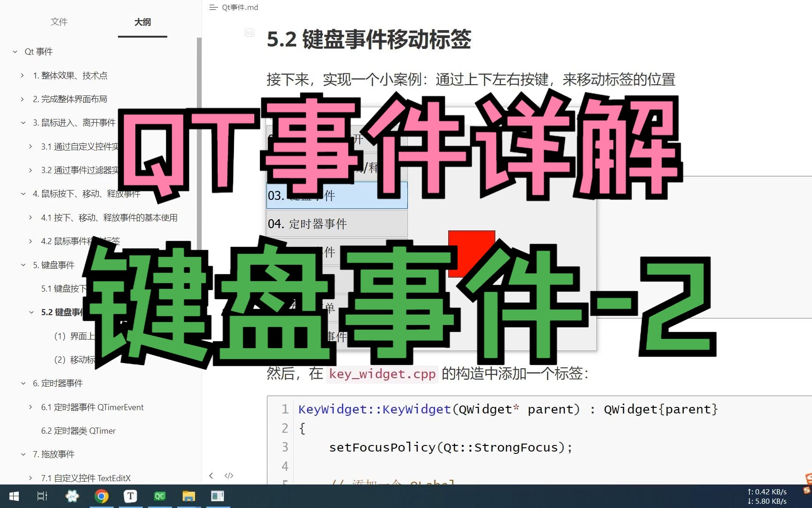
Task: Switch to Typora on the taskbar
Action: click(x=131, y=496)
